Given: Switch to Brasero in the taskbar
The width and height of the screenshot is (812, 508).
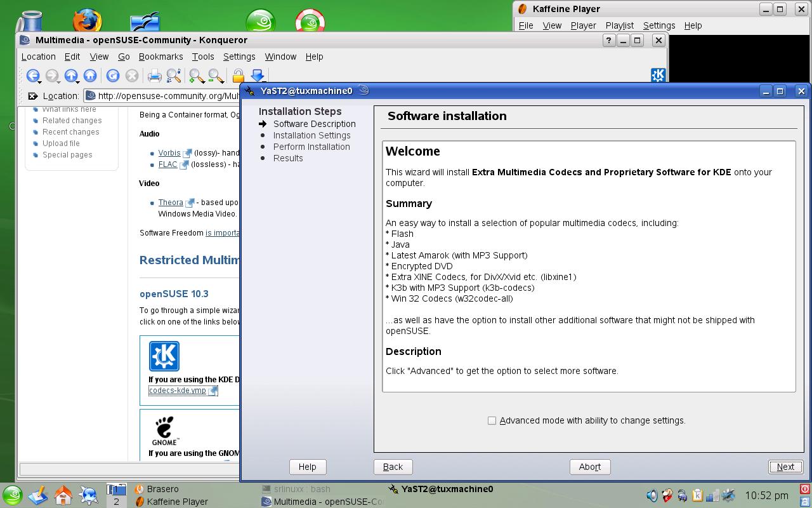Looking at the screenshot, I should point(162,489).
